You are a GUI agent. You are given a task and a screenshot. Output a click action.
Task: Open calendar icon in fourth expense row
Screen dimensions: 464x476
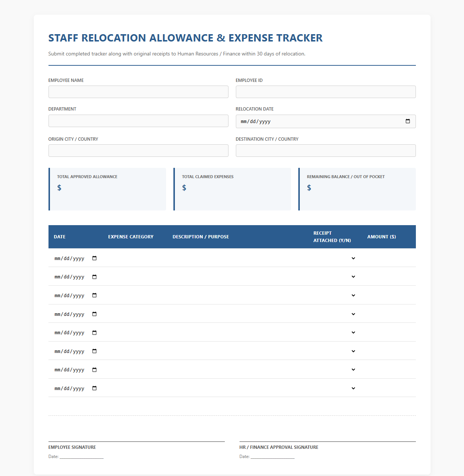click(94, 314)
